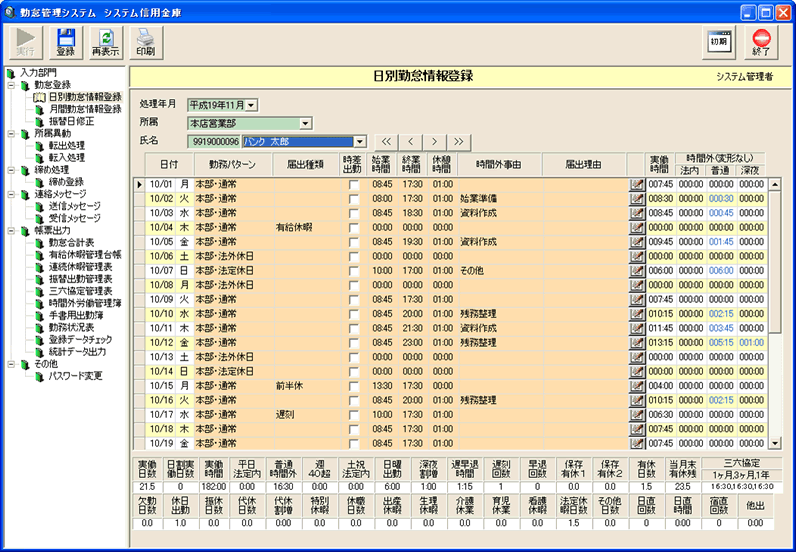Select 時間外労働管理簿 in the tree
The image size is (796, 552).
click(x=85, y=303)
